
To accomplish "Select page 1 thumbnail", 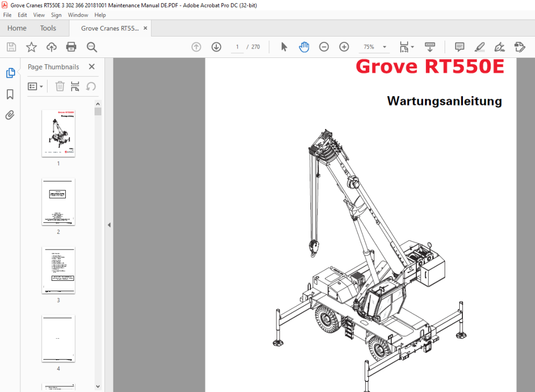I will [x=59, y=133].
